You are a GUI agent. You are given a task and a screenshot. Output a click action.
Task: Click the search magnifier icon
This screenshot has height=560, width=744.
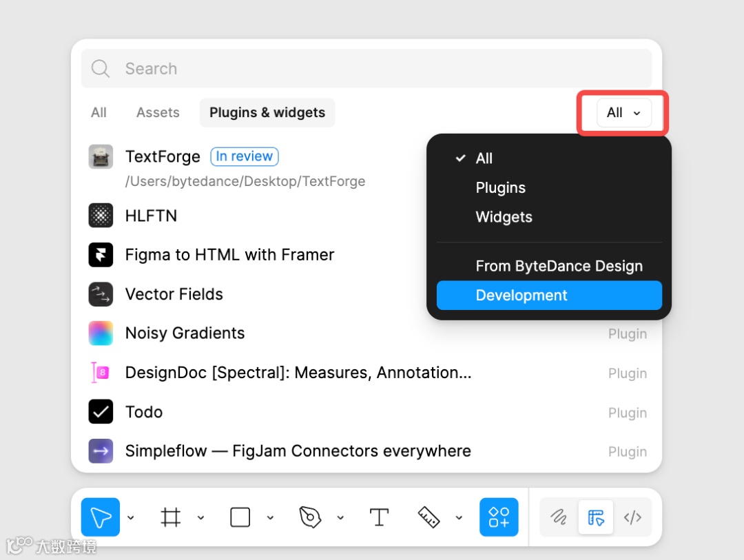(x=100, y=69)
